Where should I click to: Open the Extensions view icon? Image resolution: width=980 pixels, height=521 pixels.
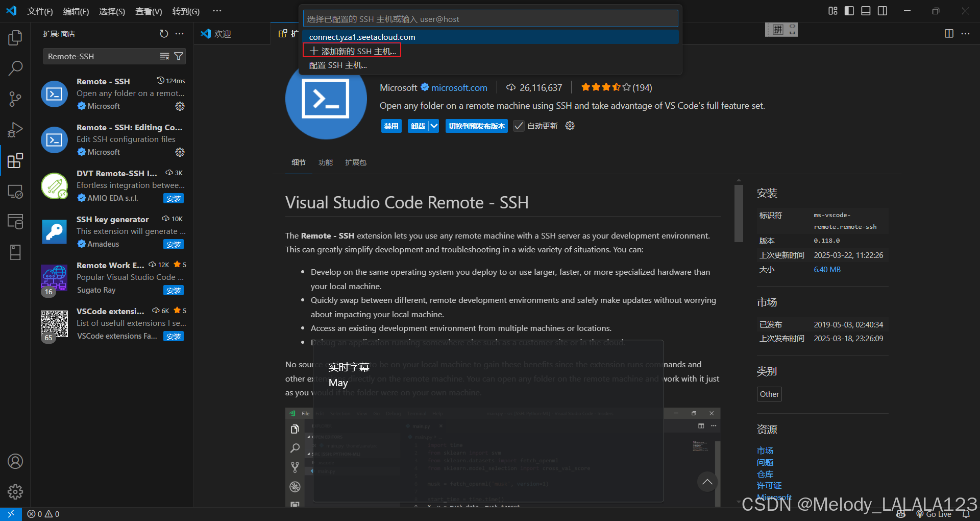(15, 160)
